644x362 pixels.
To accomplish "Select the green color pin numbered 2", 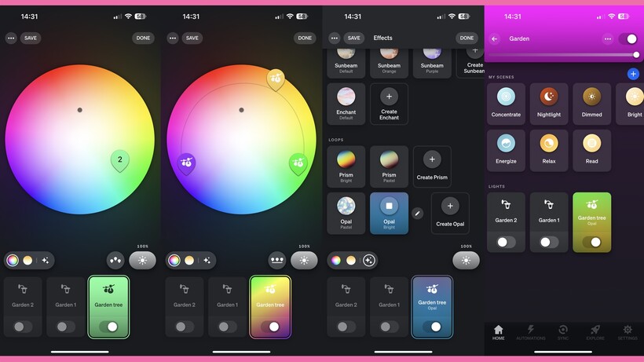I will [120, 160].
